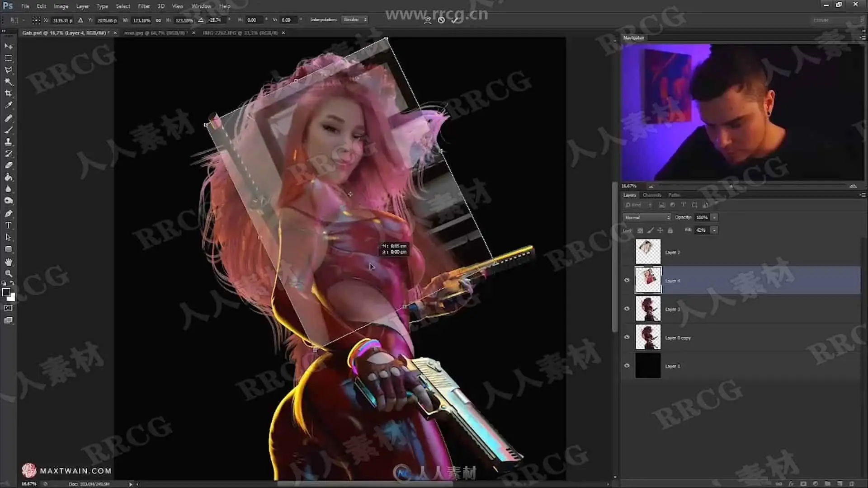Image resolution: width=868 pixels, height=488 pixels.
Task: Select the Rectangular Marquee tool
Action: 8,58
